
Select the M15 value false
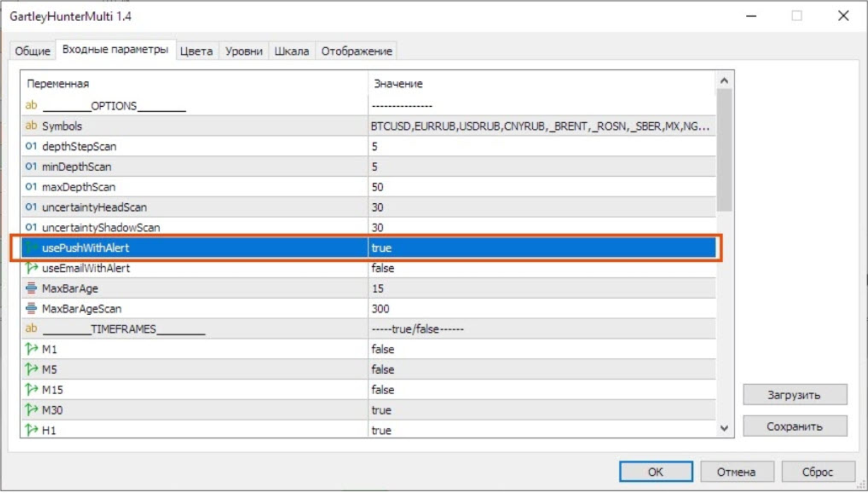tap(542, 390)
